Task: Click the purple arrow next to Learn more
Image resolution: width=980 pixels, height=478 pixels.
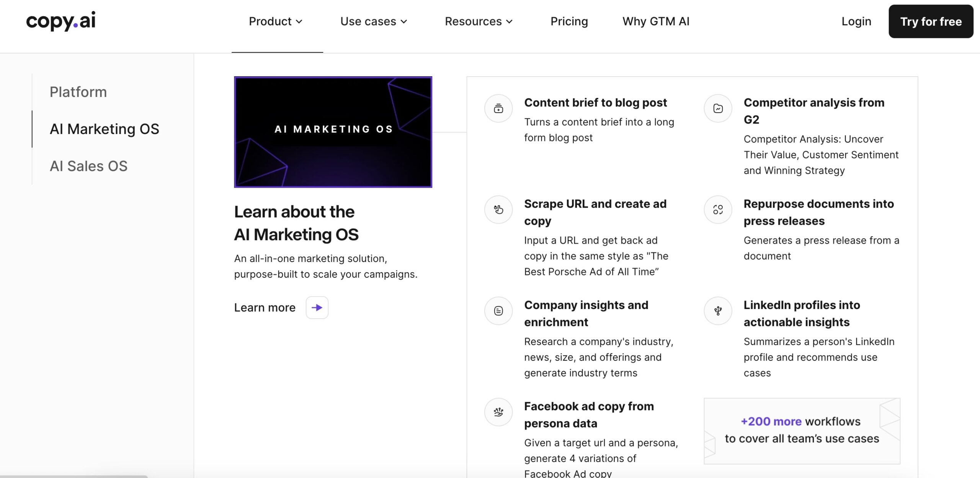Action: (317, 308)
